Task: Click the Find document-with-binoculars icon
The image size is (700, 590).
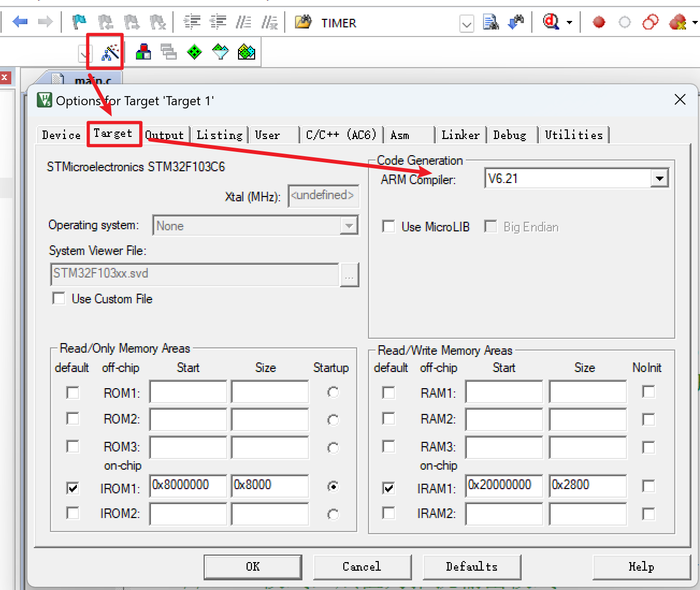Action: [x=490, y=22]
